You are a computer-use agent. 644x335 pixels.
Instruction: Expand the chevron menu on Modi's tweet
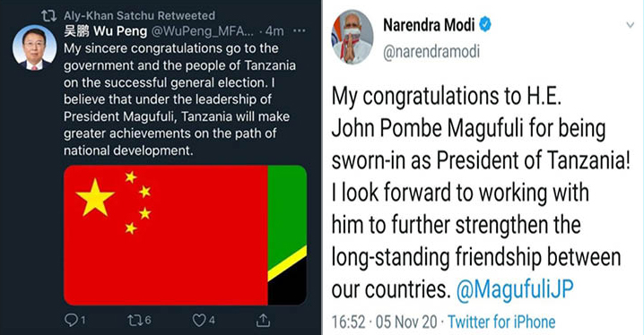click(x=630, y=25)
